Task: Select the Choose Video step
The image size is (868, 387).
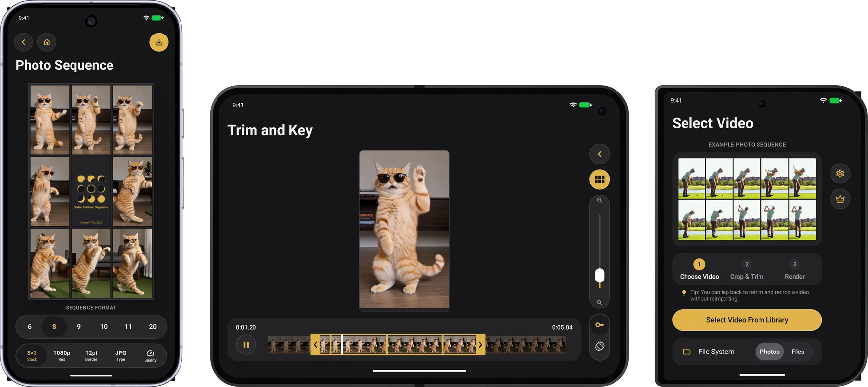Action: pos(699,270)
